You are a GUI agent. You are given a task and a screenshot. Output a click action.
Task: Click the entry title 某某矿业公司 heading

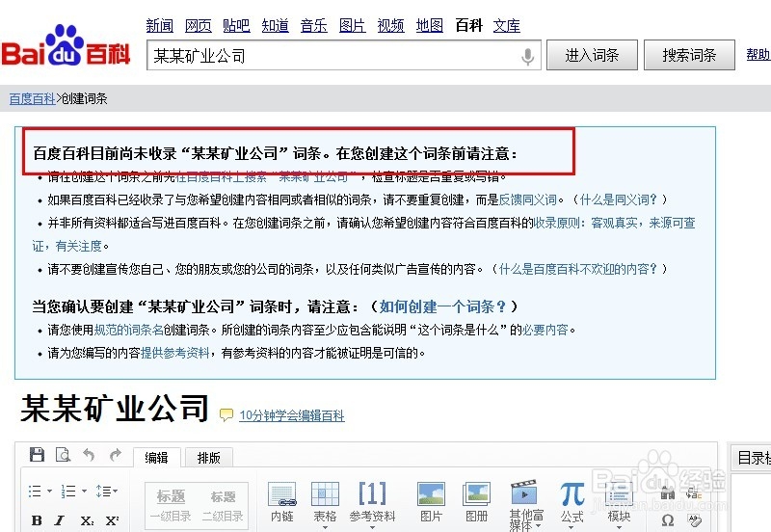[115, 408]
